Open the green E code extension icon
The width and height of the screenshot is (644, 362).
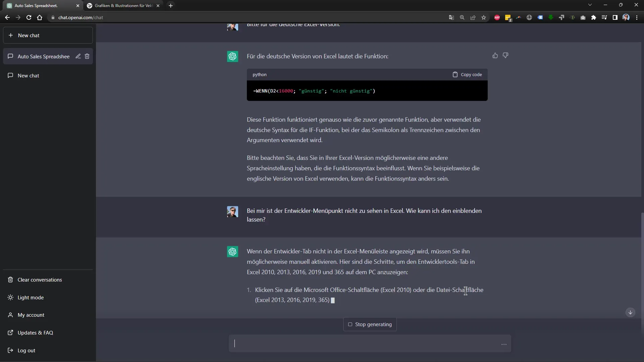572,17
